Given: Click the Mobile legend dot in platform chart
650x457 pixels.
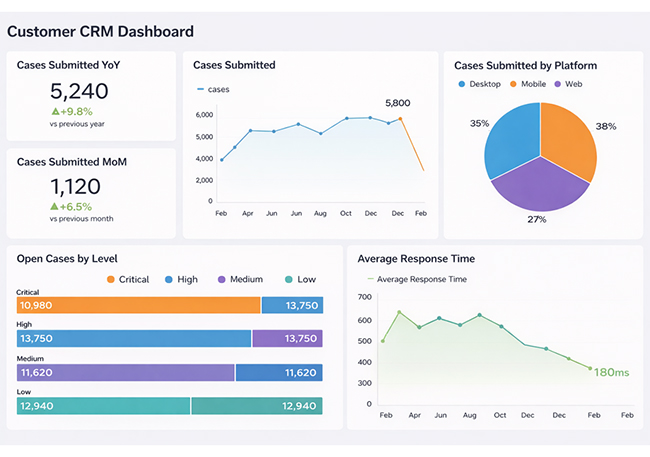Looking at the screenshot, I should (513, 84).
